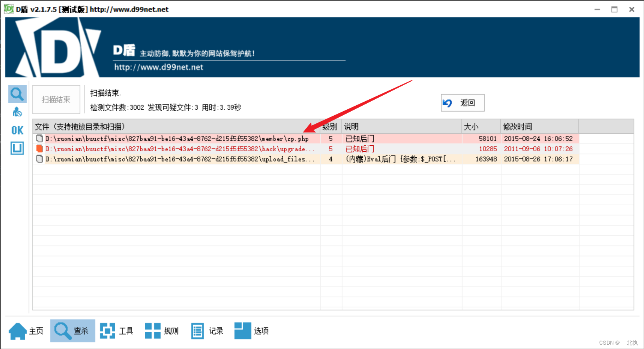Viewport: 644px width, 349px height.
Task: Open the 规则 rules tab
Action: point(162,331)
